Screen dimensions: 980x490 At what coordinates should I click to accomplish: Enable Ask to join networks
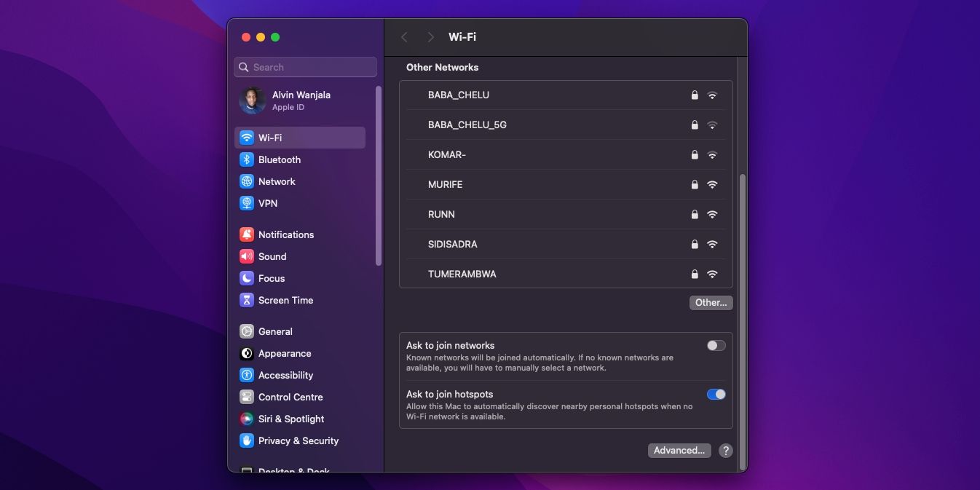click(715, 345)
